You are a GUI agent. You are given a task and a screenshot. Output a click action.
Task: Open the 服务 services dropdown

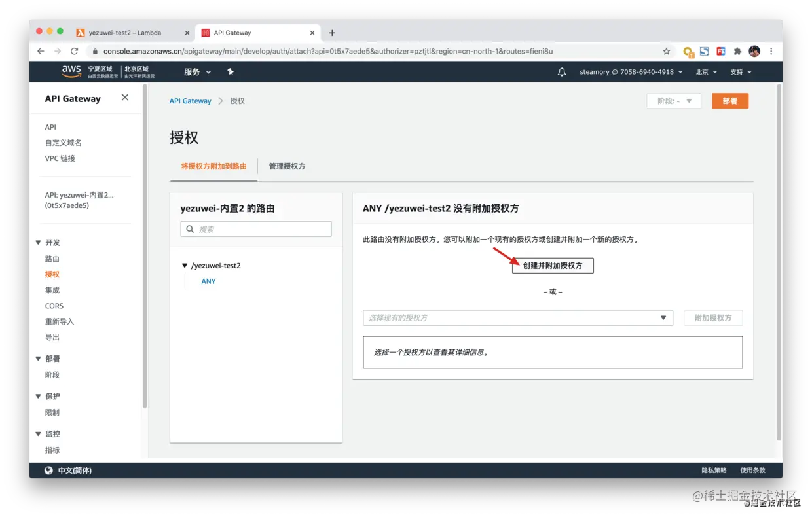pos(197,72)
